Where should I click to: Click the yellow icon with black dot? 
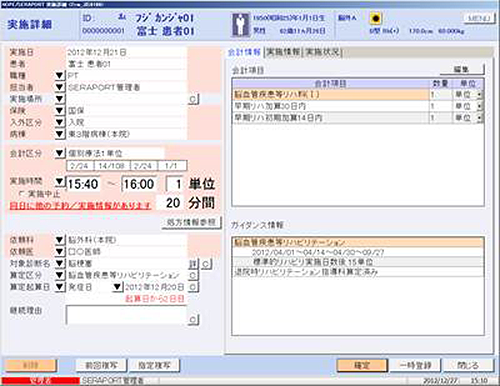click(376, 18)
